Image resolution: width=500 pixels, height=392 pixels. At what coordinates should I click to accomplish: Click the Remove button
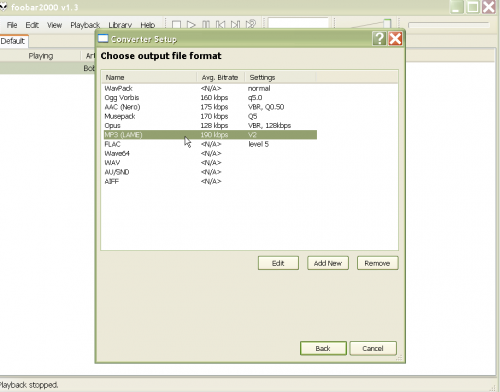[x=377, y=263]
